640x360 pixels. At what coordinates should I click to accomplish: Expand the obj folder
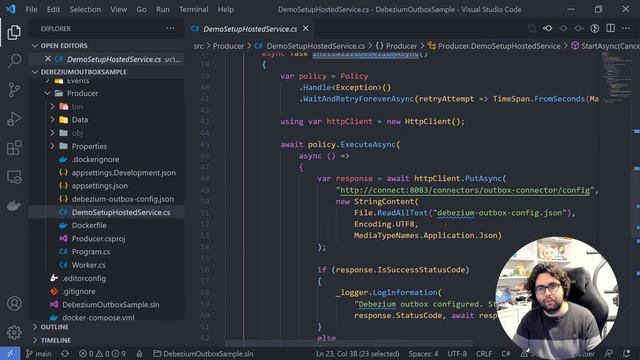[52, 133]
